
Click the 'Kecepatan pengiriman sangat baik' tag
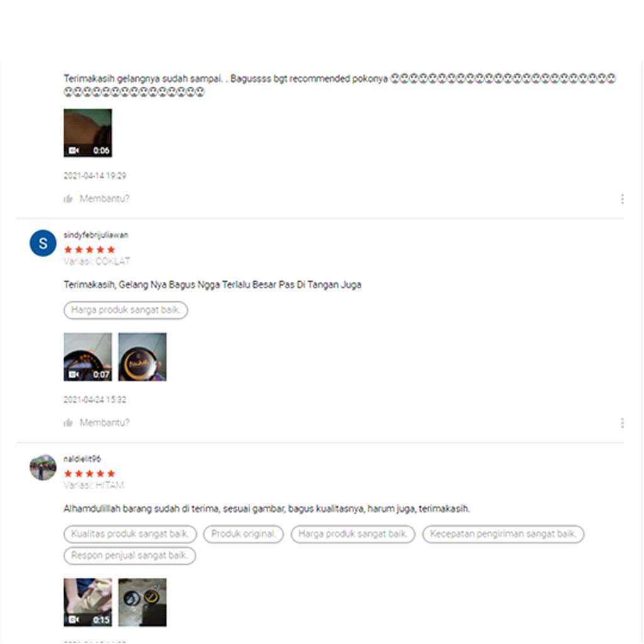(x=503, y=534)
